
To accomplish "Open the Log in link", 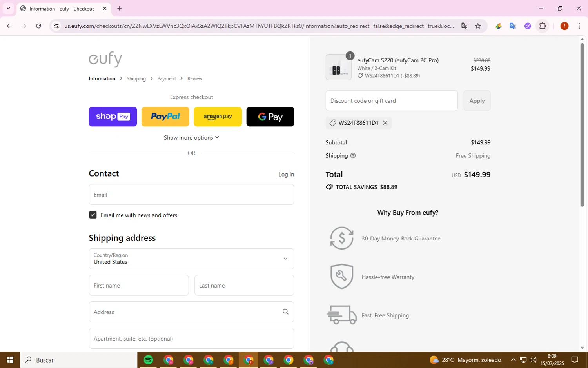I will click(286, 175).
